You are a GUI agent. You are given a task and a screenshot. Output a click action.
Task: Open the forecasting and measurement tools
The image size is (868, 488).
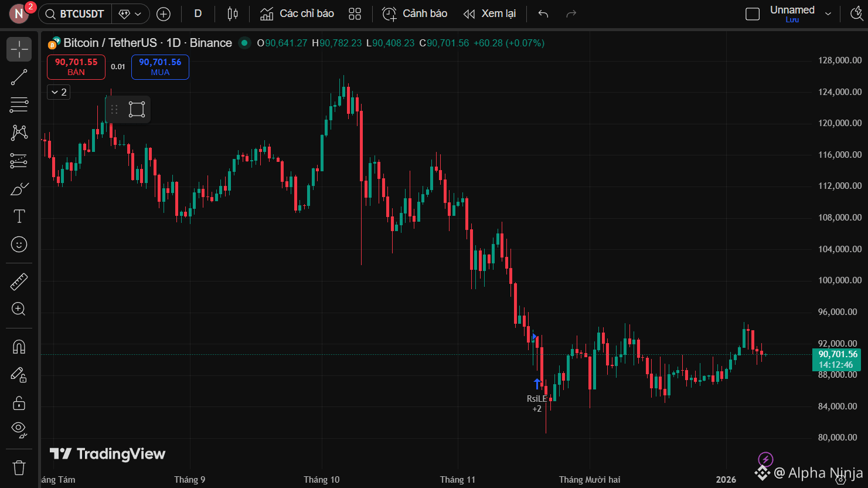point(19,161)
